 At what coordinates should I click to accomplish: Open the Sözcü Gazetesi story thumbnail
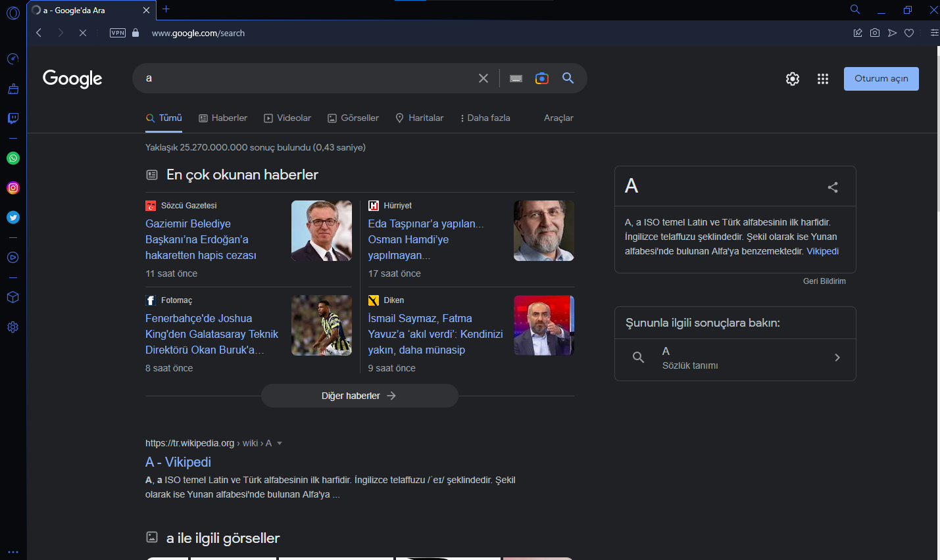coord(322,231)
